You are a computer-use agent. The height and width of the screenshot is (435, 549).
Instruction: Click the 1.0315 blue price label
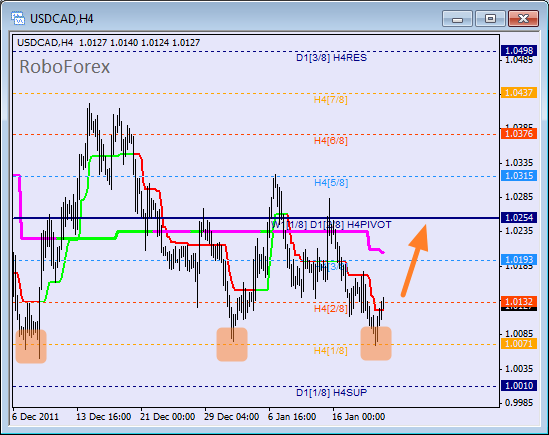[519, 175]
